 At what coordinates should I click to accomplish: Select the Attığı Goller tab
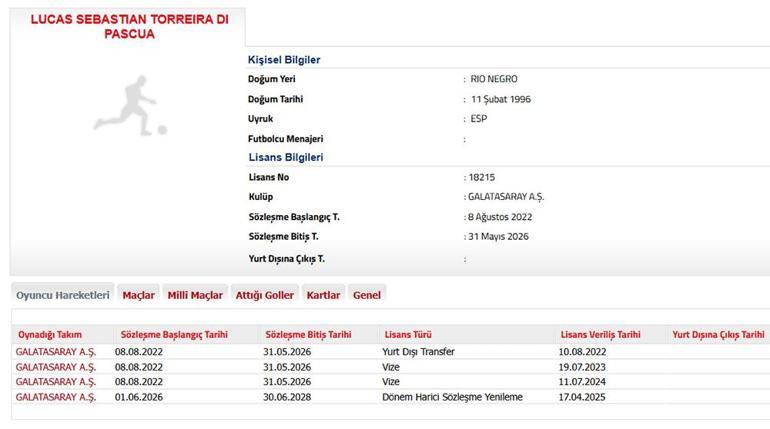(x=265, y=295)
